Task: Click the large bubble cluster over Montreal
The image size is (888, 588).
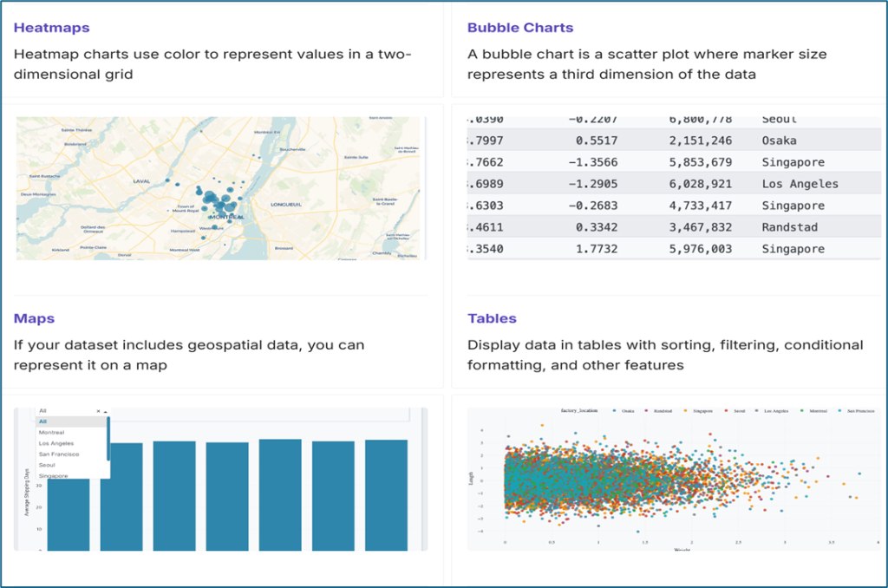Action: (212, 201)
